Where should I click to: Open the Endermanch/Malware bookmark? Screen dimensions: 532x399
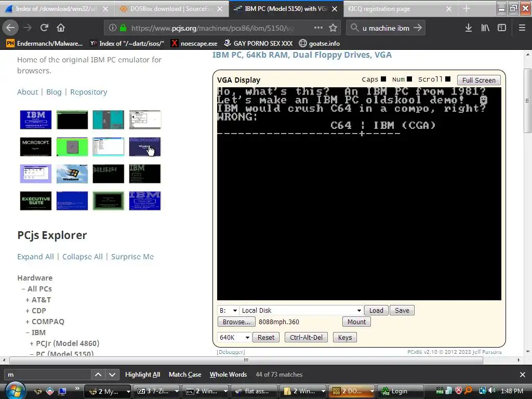point(45,44)
